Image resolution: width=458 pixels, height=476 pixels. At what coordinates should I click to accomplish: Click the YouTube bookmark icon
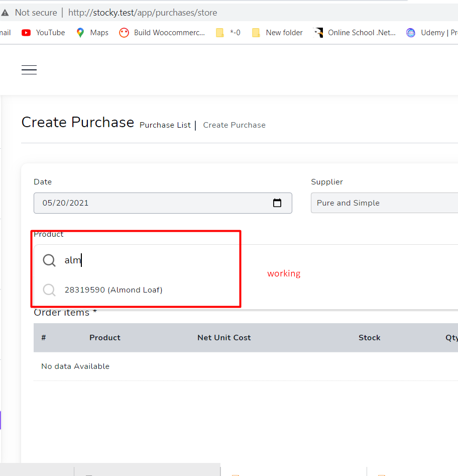(x=26, y=32)
